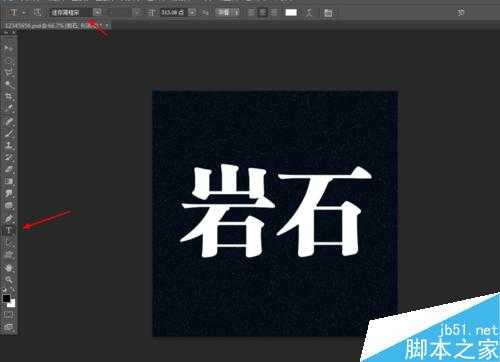Toggle text orientation in options bar
This screenshot has height=362, width=500.
click(x=37, y=12)
